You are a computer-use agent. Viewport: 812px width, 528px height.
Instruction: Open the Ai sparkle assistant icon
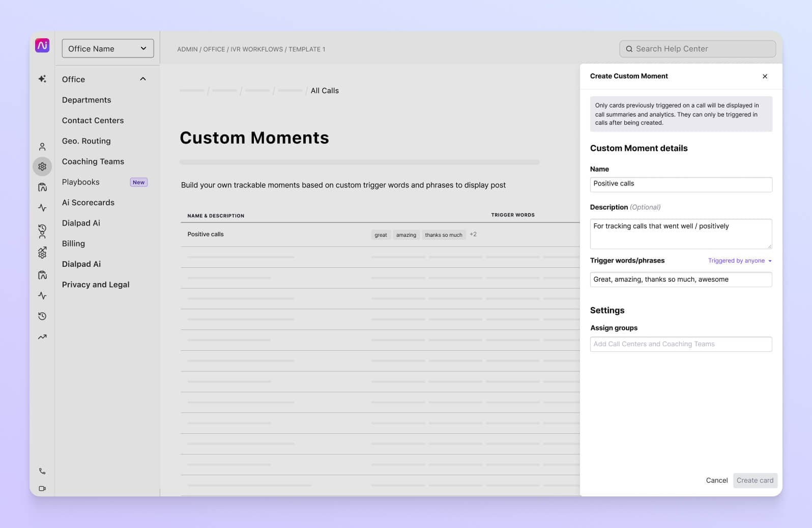(42, 79)
